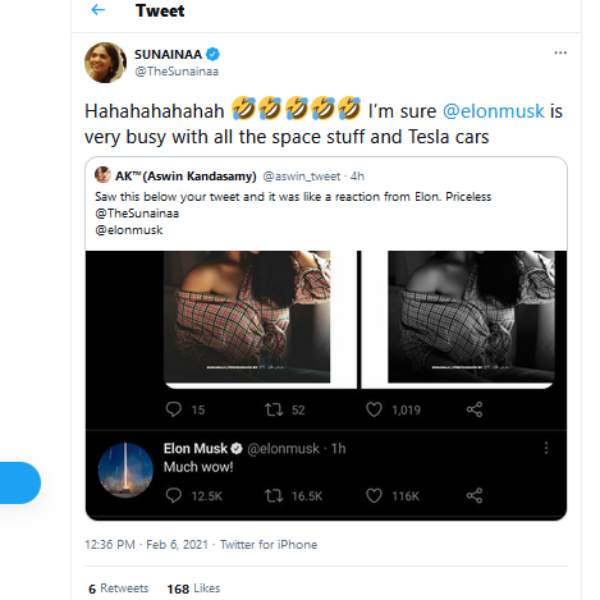The height and width of the screenshot is (600, 600).
Task: Open the @TheSunainaa handle profile
Action: 176,72
